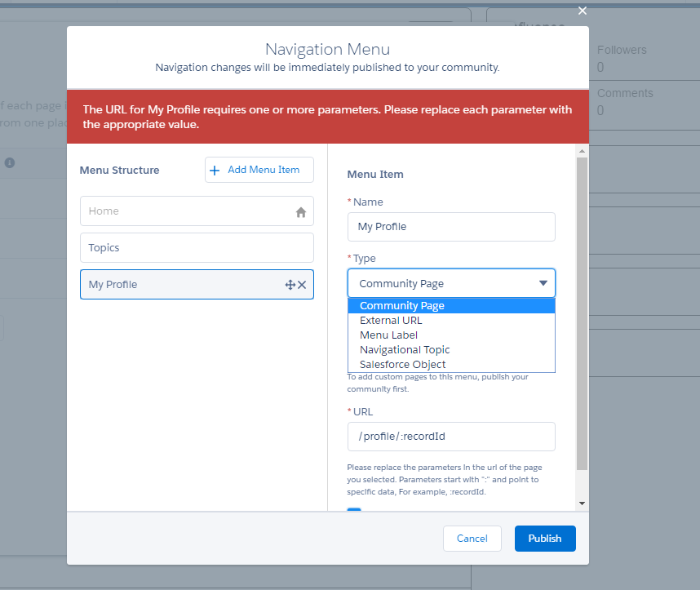
Task: Click scrollbar up arrow in Menu Item panel
Action: 583,151
